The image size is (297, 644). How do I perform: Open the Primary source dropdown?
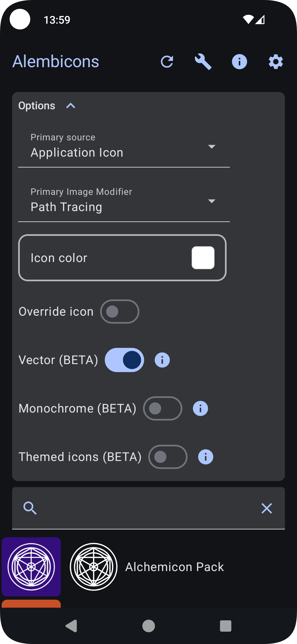pyautogui.click(x=124, y=149)
